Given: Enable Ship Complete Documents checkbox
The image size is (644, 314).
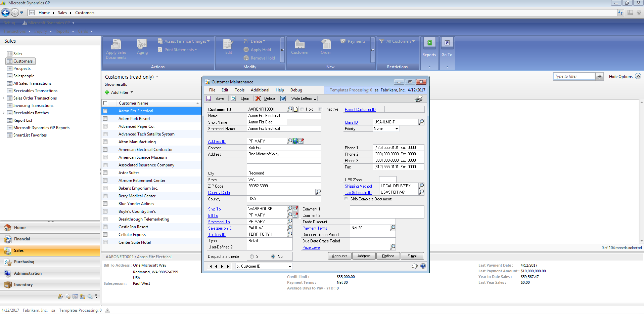Looking at the screenshot, I should 346,199.
